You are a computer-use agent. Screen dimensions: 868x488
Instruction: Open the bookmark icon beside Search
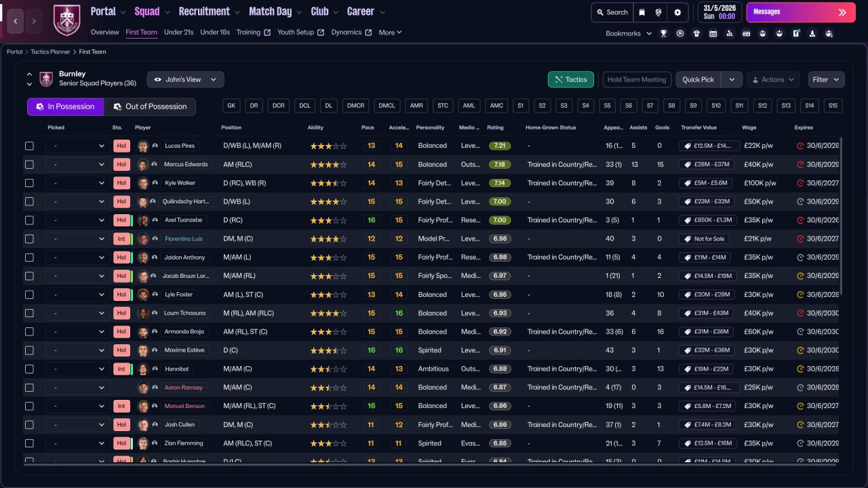coord(642,12)
